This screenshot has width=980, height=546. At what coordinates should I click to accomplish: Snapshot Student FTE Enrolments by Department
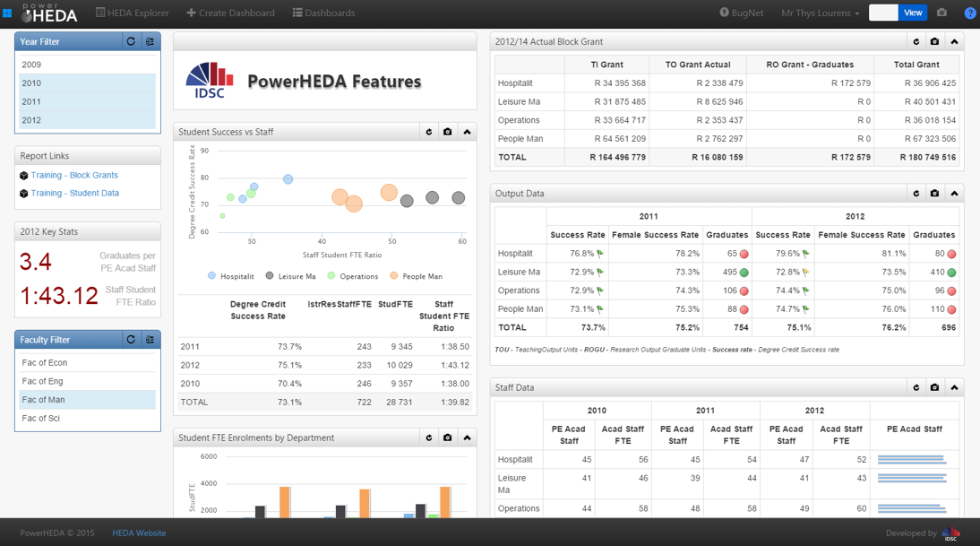(448, 438)
